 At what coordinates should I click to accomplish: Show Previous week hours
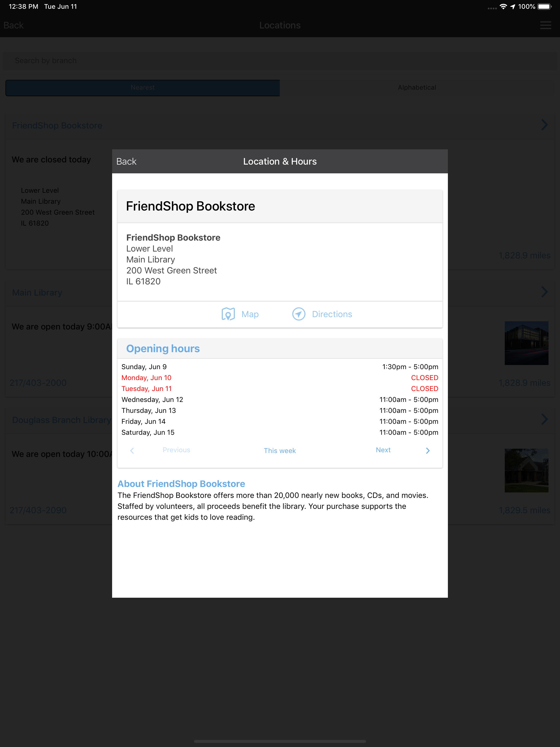[x=176, y=450]
